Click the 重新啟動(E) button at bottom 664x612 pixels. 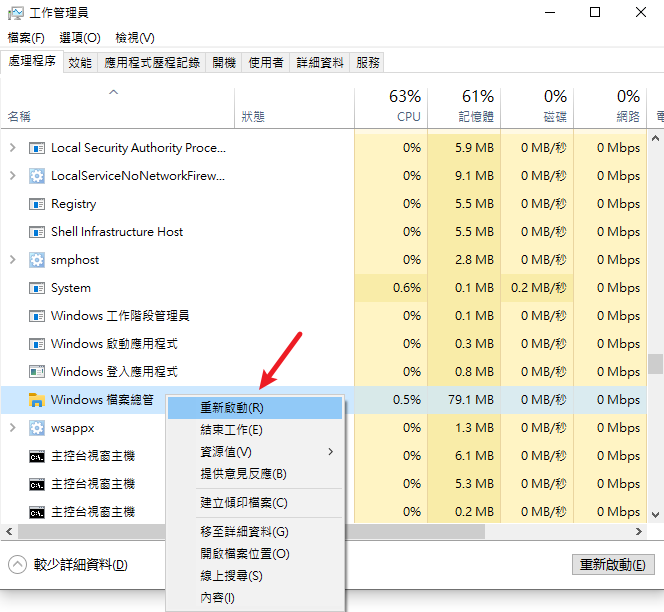pyautogui.click(x=613, y=565)
